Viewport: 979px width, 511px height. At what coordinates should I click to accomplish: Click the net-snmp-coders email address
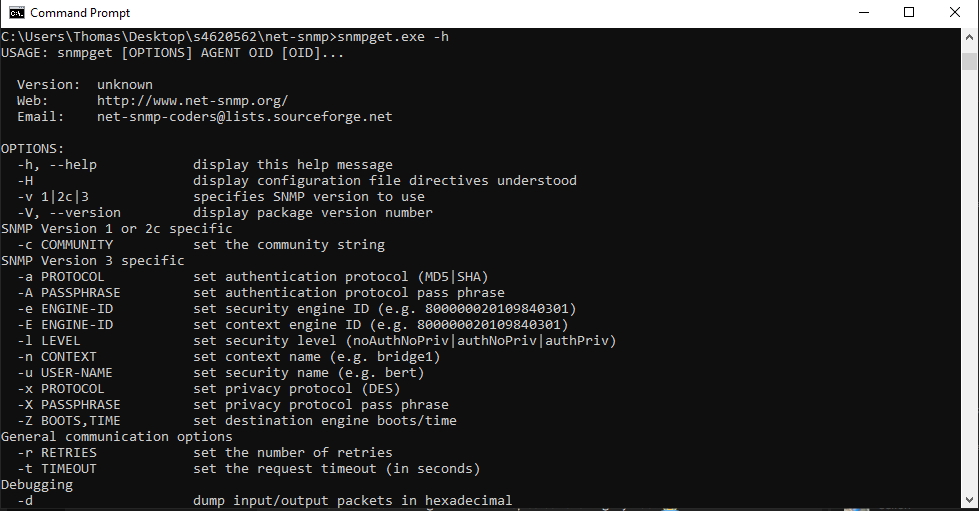[244, 117]
